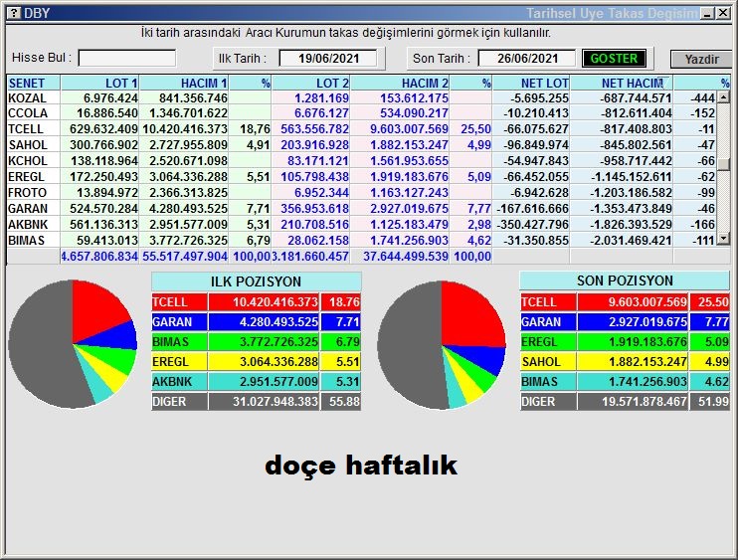Click blue GARAN swatch in ILK POZISYON

(x=179, y=322)
